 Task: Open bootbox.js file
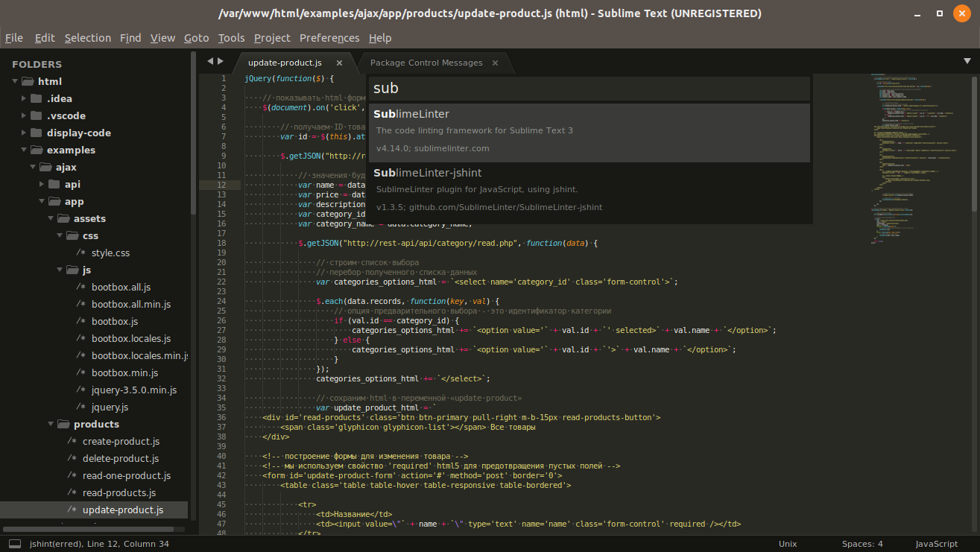[x=115, y=321]
